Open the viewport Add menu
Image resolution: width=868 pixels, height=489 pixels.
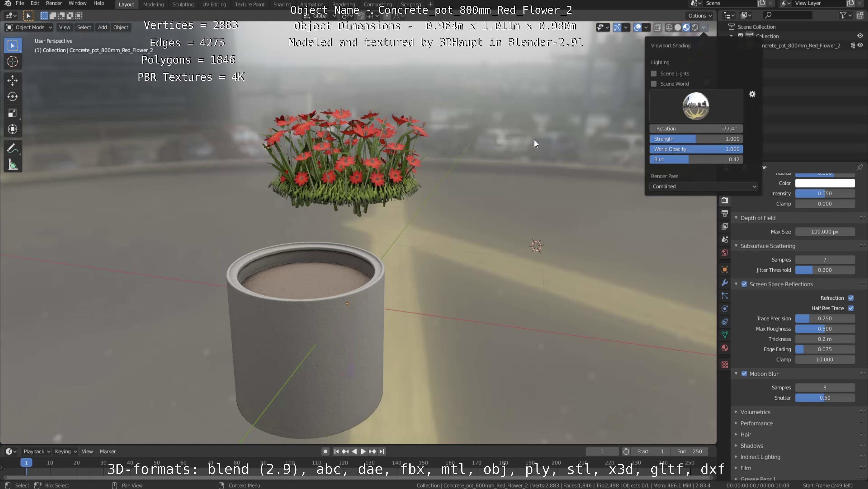[102, 27]
